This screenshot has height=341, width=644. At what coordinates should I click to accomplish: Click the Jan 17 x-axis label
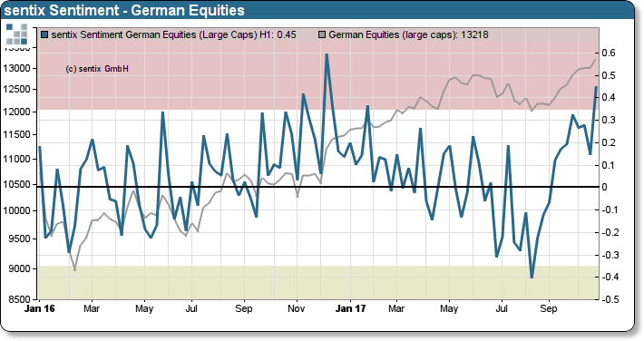350,308
